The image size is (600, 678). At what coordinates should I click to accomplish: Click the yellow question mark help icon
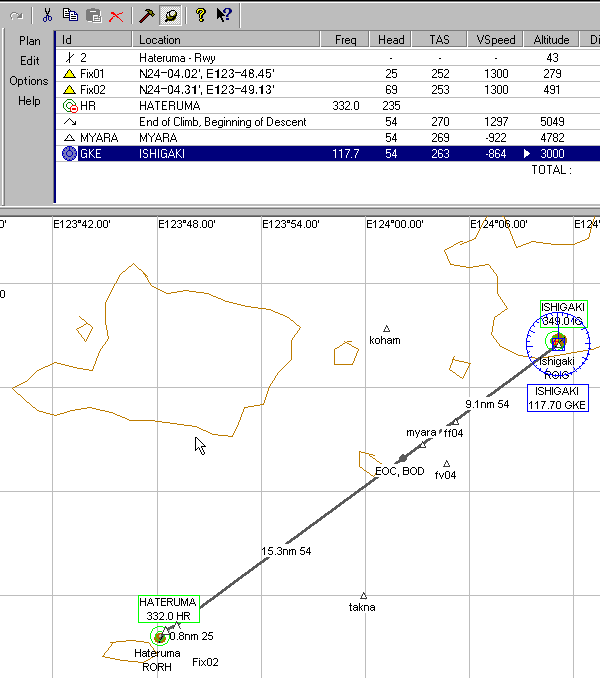[x=200, y=15]
